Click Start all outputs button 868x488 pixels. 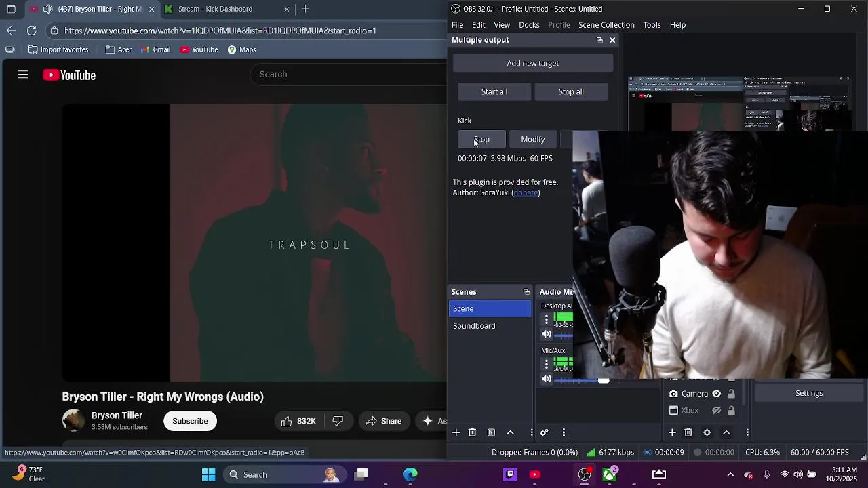(494, 91)
